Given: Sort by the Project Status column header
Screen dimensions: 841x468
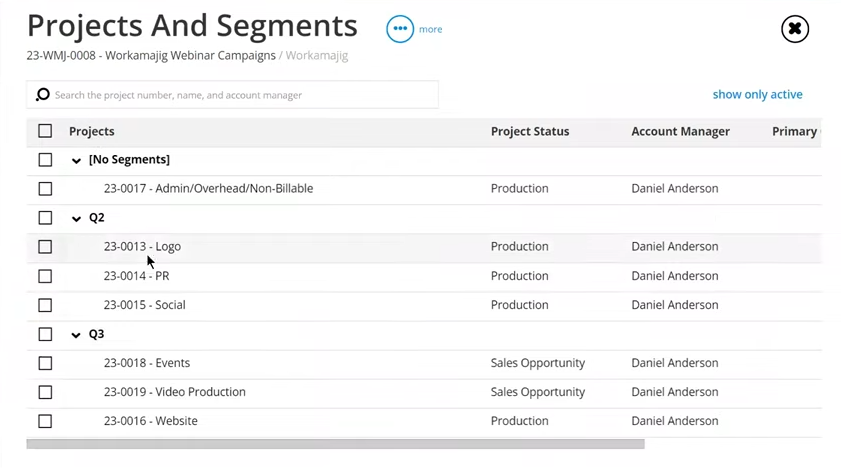Looking at the screenshot, I should 530,131.
